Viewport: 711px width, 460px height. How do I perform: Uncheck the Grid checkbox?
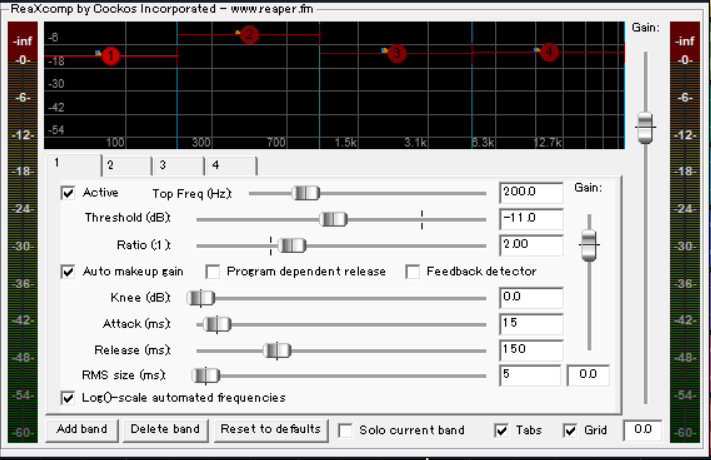[x=570, y=430]
